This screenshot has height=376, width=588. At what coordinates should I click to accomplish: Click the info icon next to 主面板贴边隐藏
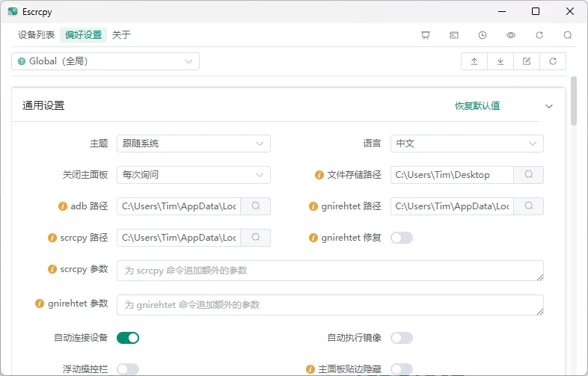pos(310,369)
